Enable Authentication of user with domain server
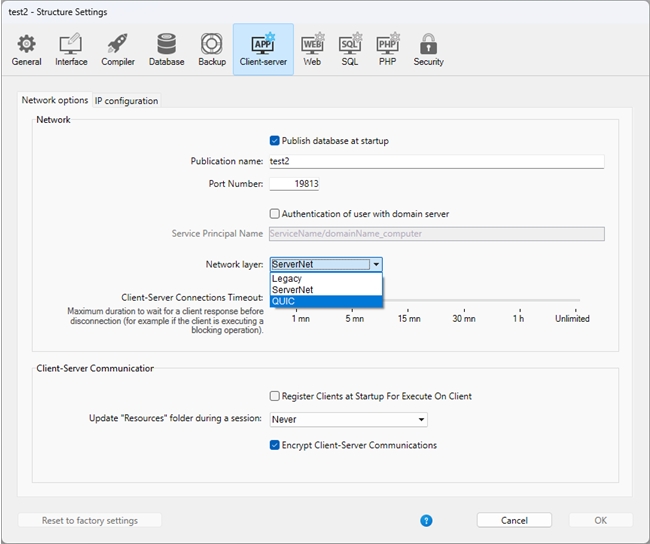650x544 pixels. (275, 213)
